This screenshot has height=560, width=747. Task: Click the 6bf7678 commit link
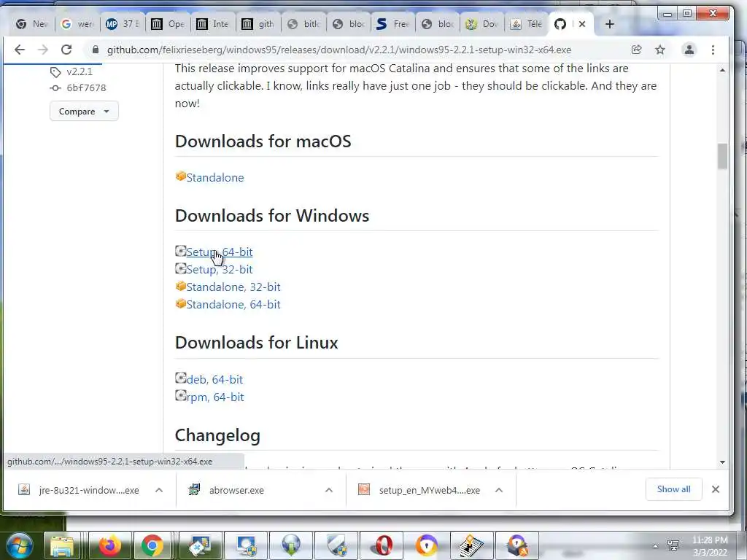[86, 88]
